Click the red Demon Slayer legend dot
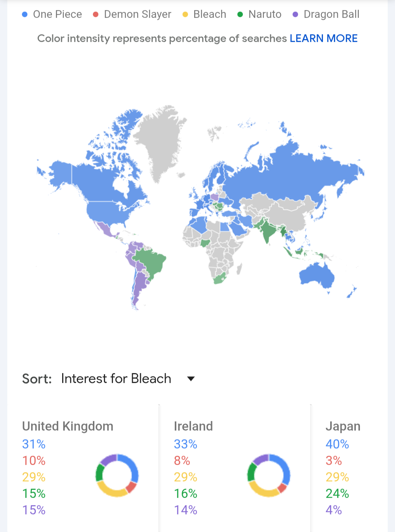 [x=96, y=15]
